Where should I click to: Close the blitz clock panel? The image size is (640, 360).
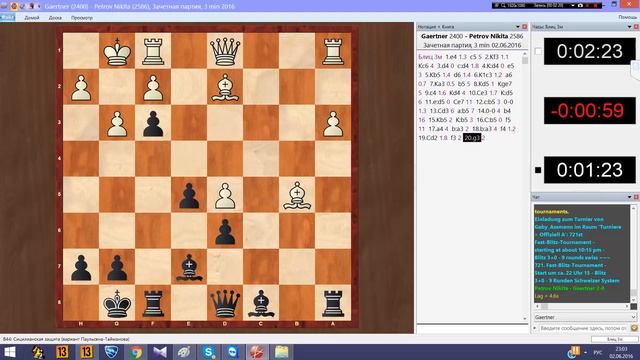(636, 27)
